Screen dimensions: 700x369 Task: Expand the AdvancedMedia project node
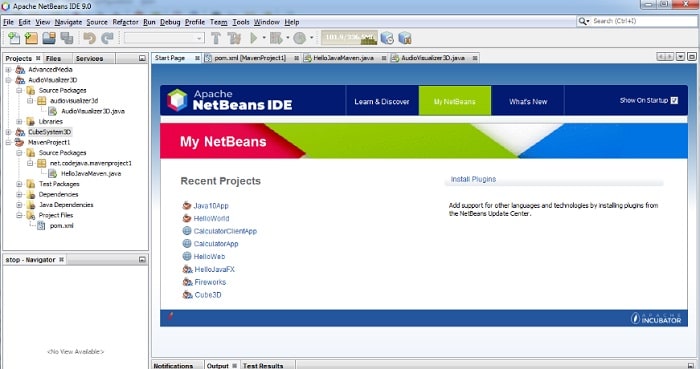(8, 70)
